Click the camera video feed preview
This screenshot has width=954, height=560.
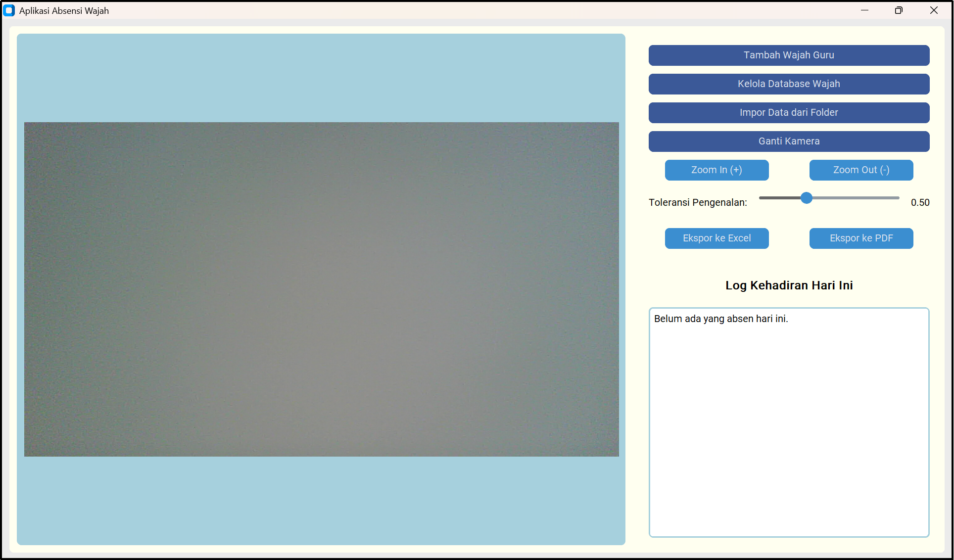[x=322, y=289]
